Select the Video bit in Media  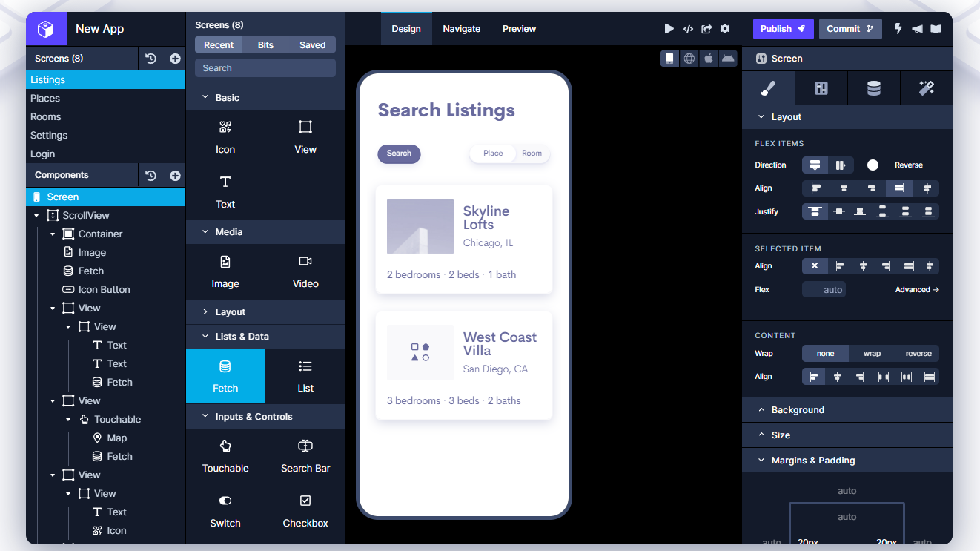click(305, 271)
